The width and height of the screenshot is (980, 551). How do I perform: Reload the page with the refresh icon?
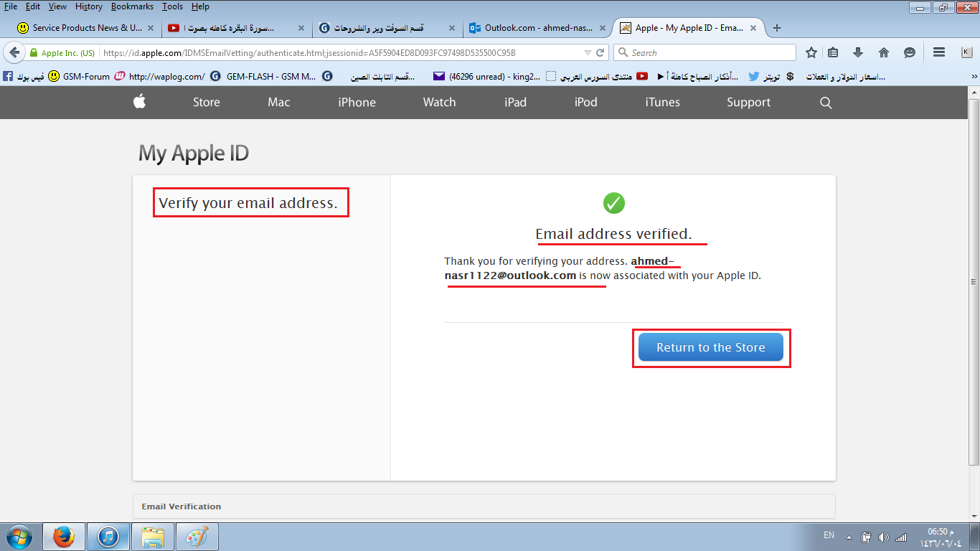(x=602, y=52)
